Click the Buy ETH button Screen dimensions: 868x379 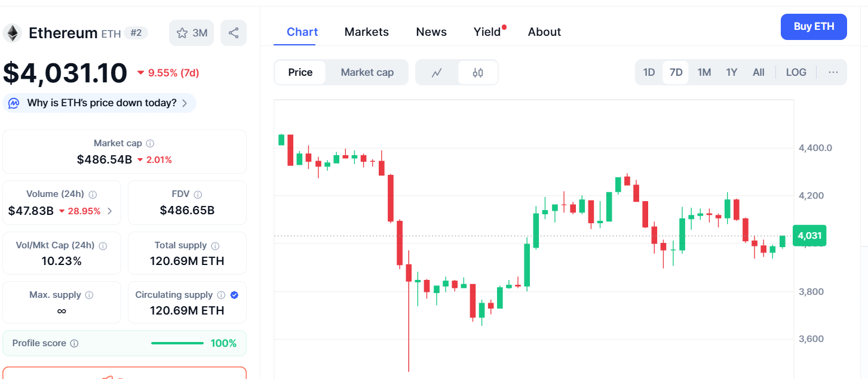[813, 26]
